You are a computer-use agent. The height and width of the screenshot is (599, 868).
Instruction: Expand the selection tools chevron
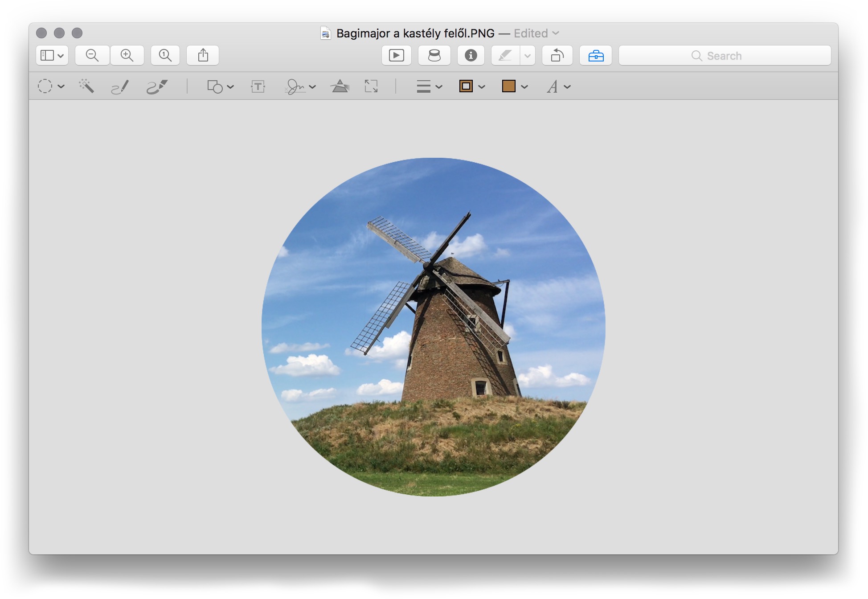61,86
